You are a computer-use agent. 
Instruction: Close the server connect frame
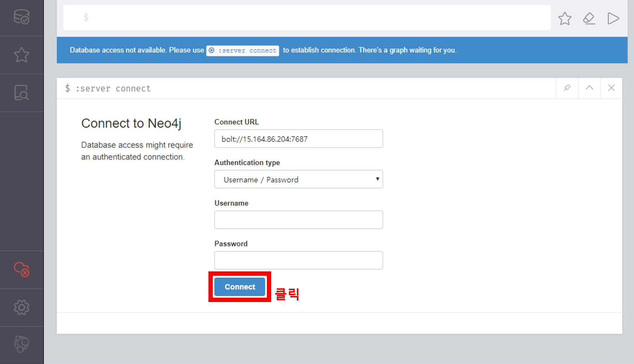[611, 88]
